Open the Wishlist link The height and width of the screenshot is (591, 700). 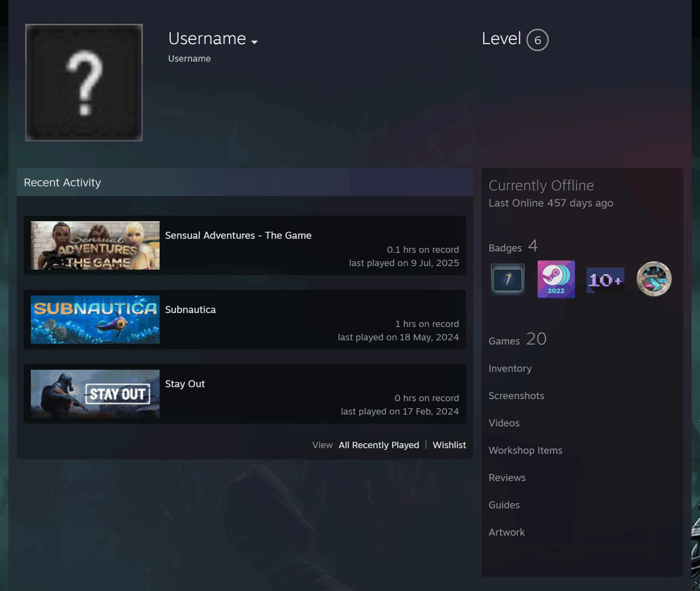point(449,445)
